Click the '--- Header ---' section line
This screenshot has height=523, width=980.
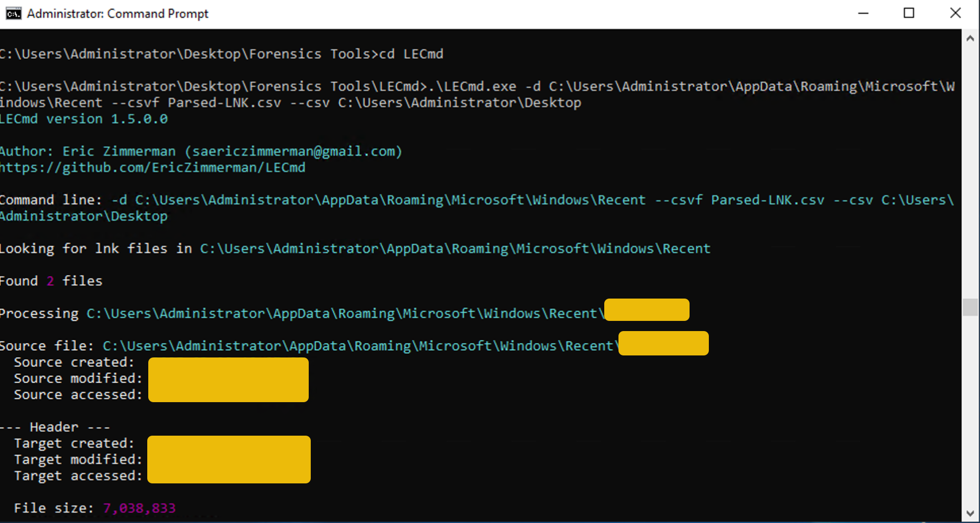point(55,428)
